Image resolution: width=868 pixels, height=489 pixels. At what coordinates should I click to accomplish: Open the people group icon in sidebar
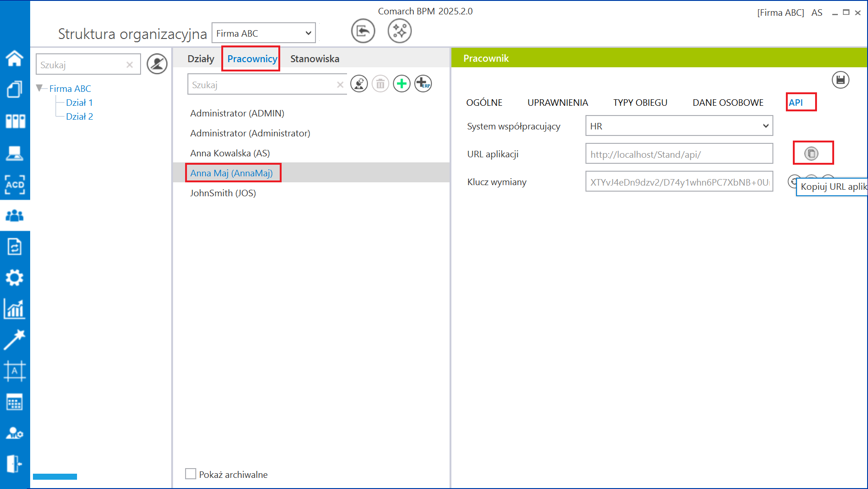point(15,215)
